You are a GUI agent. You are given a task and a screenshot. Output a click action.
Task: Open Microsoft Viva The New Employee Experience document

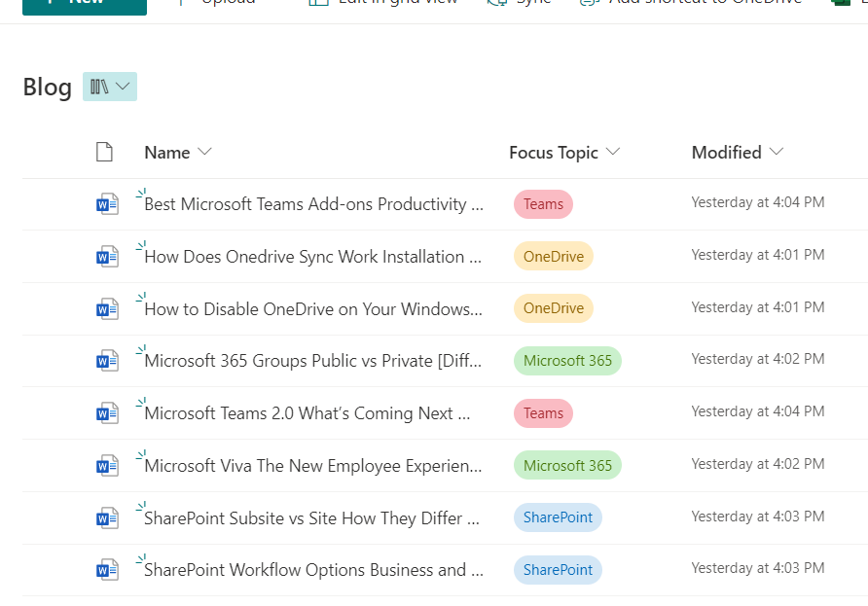pos(312,466)
